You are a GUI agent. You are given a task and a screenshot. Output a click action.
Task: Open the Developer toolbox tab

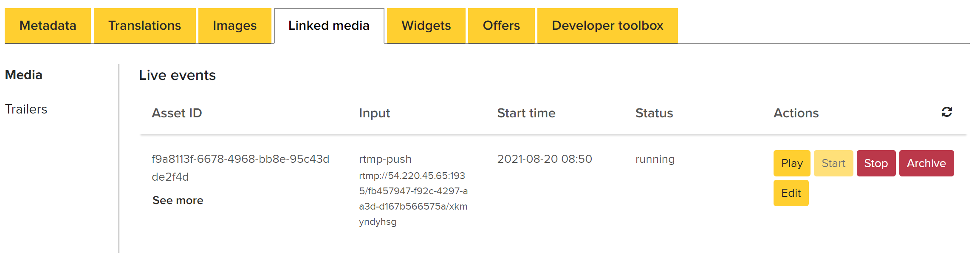point(607,26)
